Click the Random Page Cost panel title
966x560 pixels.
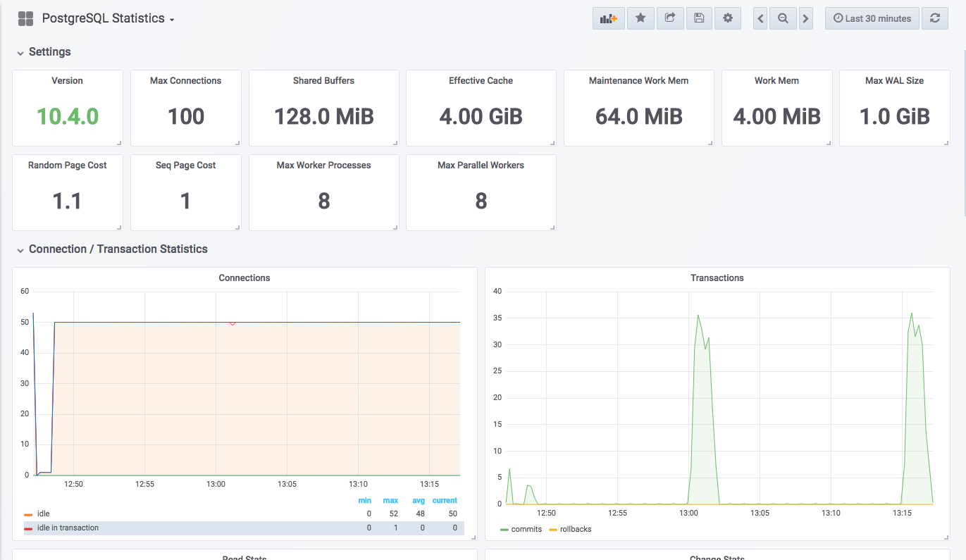(68, 166)
